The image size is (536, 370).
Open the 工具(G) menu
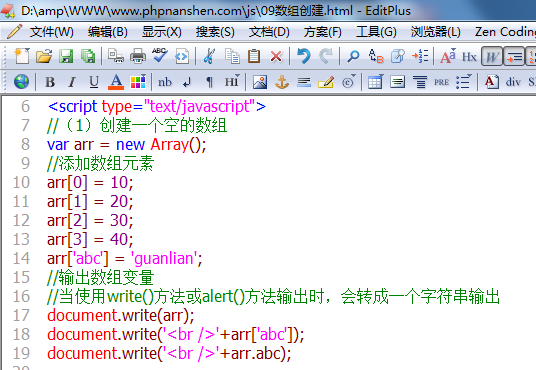pyautogui.click(x=376, y=32)
